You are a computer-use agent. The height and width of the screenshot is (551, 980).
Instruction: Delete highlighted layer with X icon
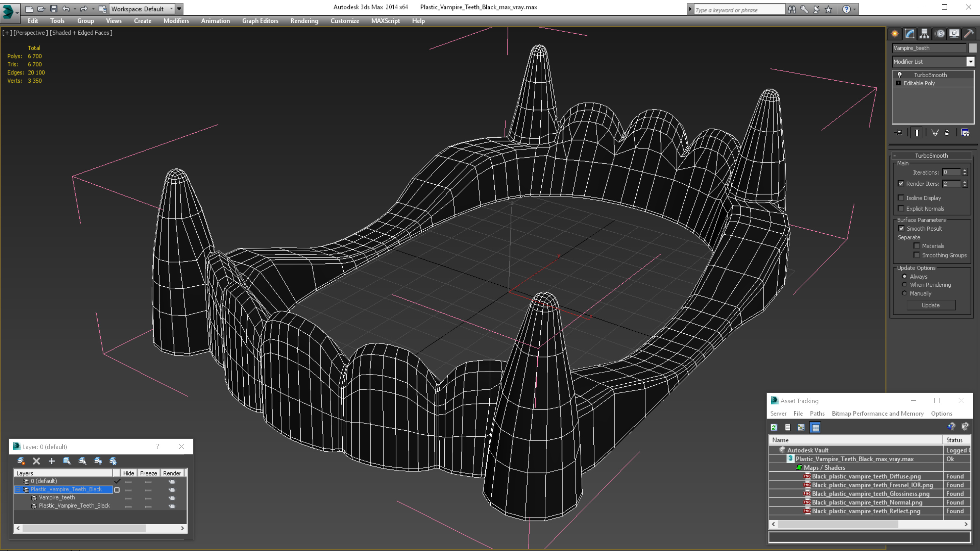coord(36,461)
